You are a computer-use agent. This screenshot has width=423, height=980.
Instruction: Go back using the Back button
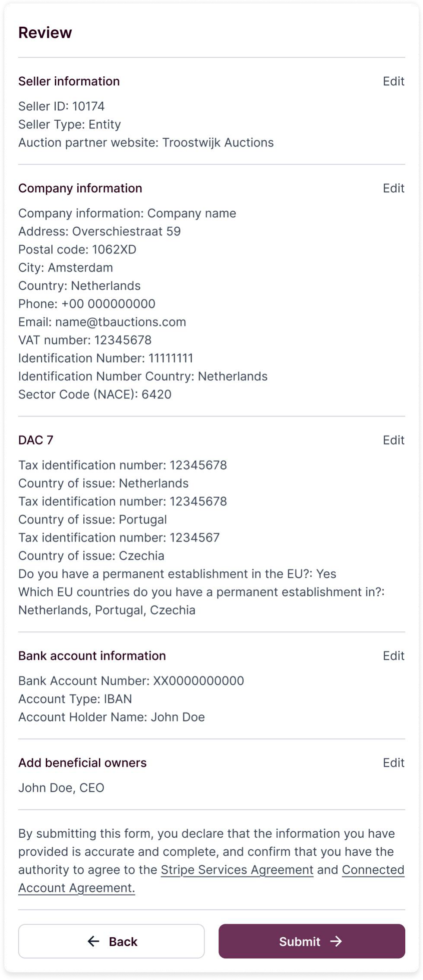pyautogui.click(x=111, y=941)
